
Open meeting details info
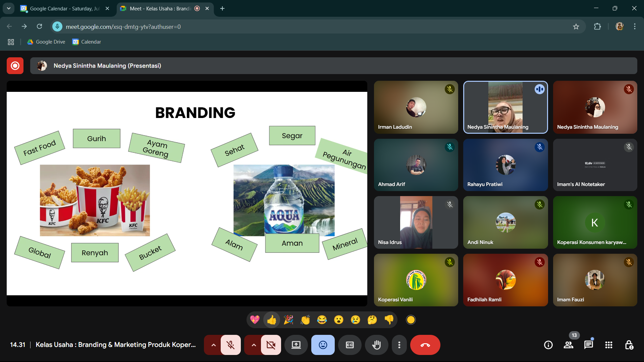548,345
